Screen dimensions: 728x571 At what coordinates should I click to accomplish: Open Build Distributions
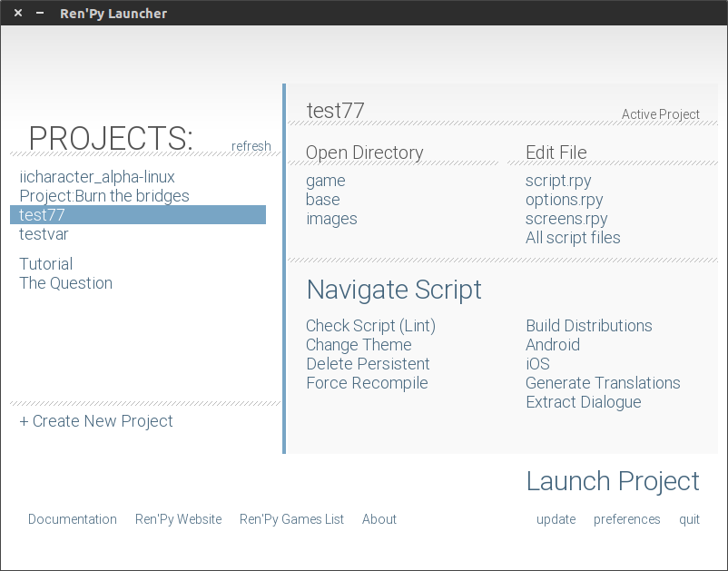pyautogui.click(x=588, y=326)
